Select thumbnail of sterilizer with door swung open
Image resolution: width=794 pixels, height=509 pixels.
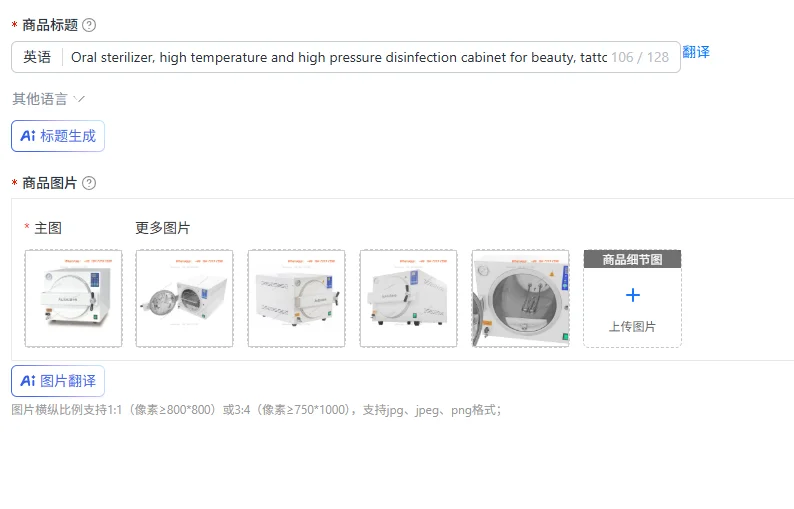pos(184,298)
